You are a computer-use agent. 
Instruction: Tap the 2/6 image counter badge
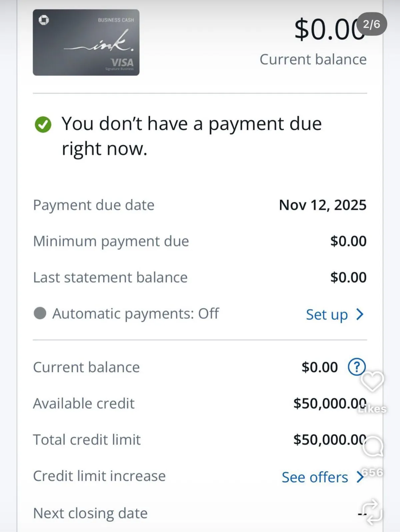click(x=371, y=24)
